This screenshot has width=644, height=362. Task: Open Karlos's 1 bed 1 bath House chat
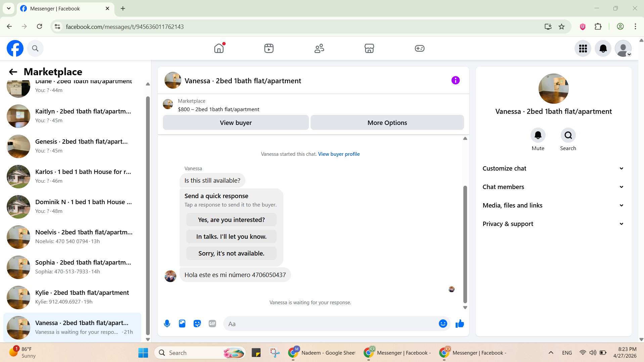pos(72,176)
